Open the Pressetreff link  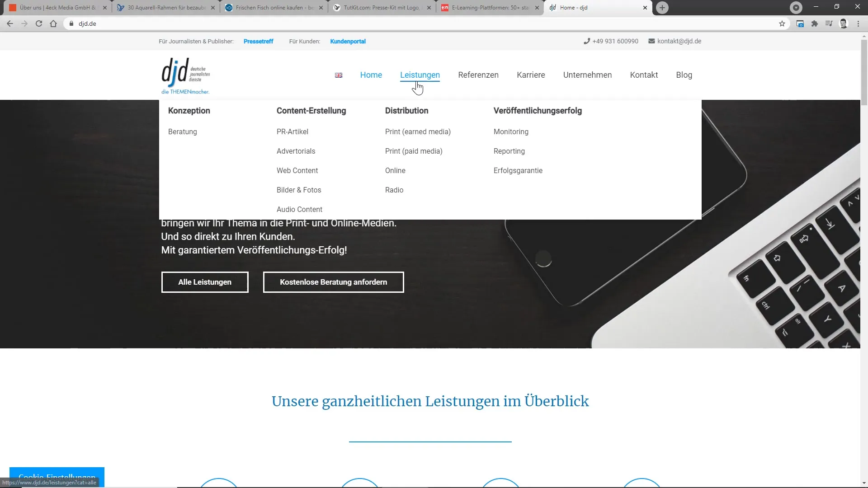pyautogui.click(x=258, y=41)
